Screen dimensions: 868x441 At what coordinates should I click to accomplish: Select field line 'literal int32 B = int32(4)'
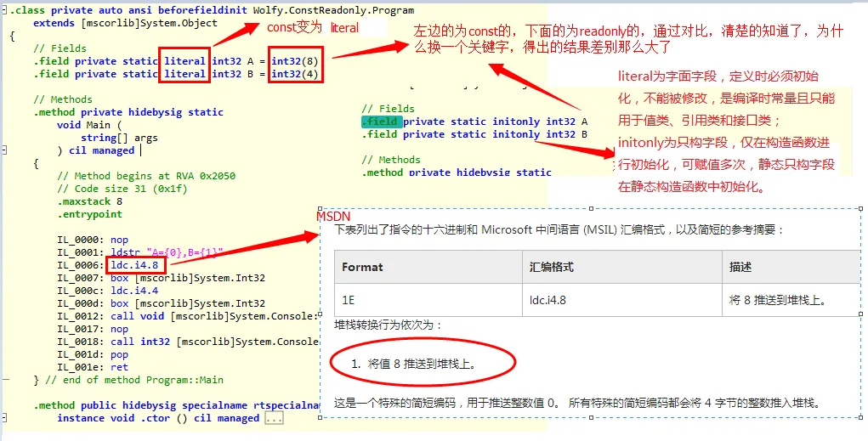coord(175,74)
